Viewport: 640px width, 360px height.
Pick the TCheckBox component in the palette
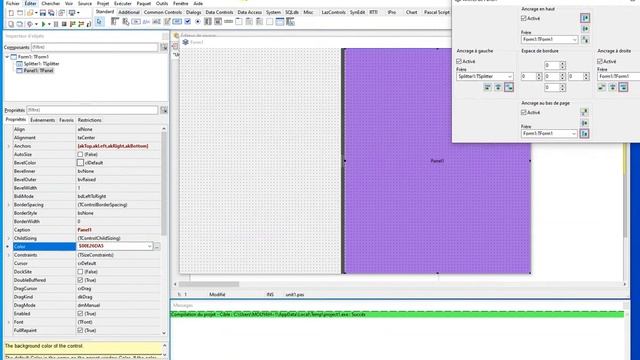click(x=187, y=22)
